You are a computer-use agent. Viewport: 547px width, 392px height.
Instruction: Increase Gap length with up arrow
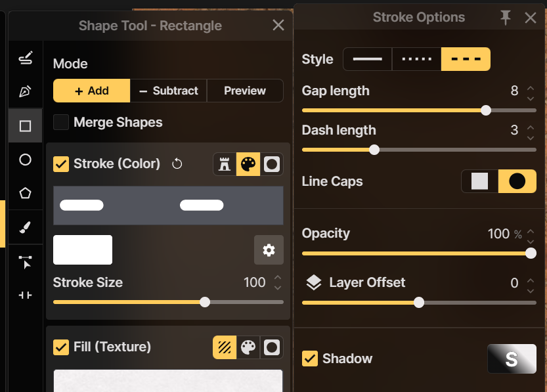click(x=531, y=87)
